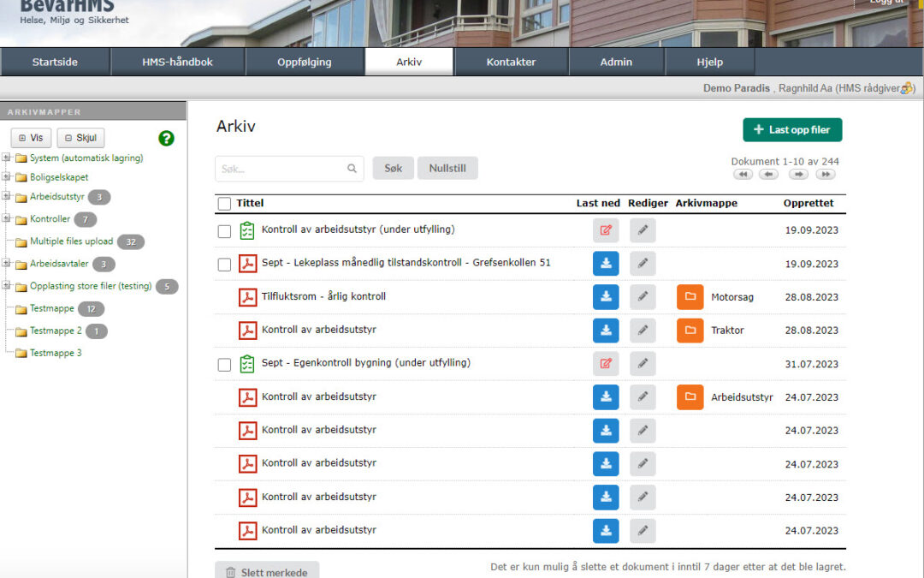
Task: Switch to the Oppfølging tab
Action: pos(304,63)
